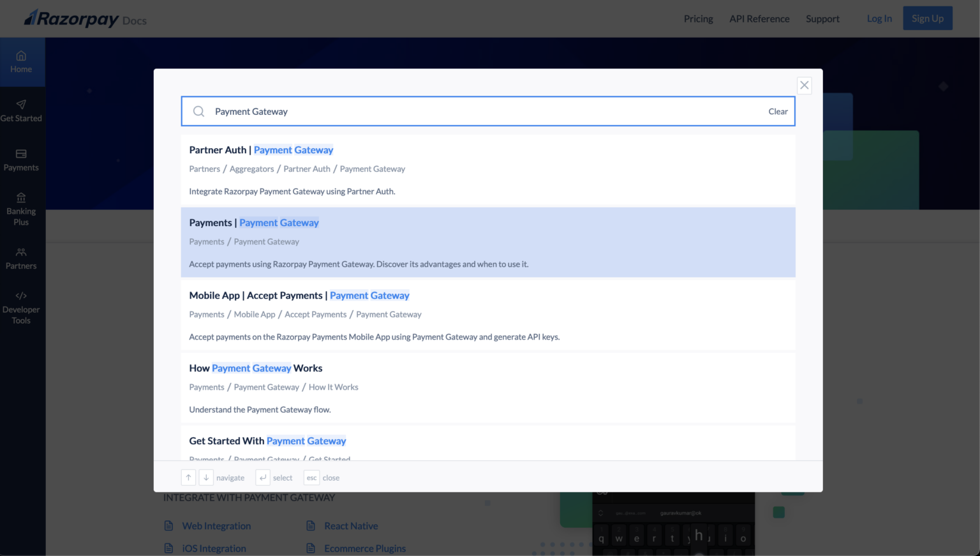Open Get Started With Payment Gateway result
This screenshot has width=980, height=556.
[x=488, y=443]
